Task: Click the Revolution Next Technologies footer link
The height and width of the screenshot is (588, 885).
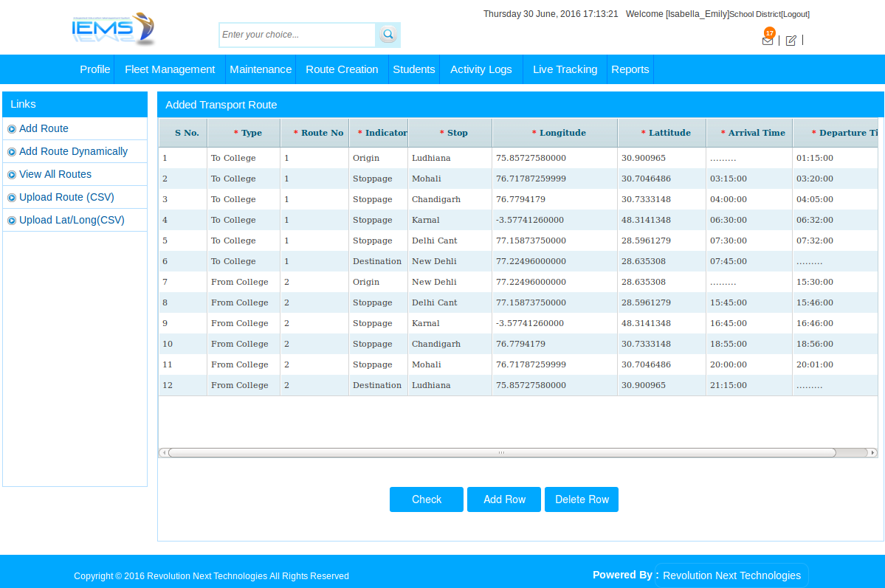Action: (x=731, y=575)
